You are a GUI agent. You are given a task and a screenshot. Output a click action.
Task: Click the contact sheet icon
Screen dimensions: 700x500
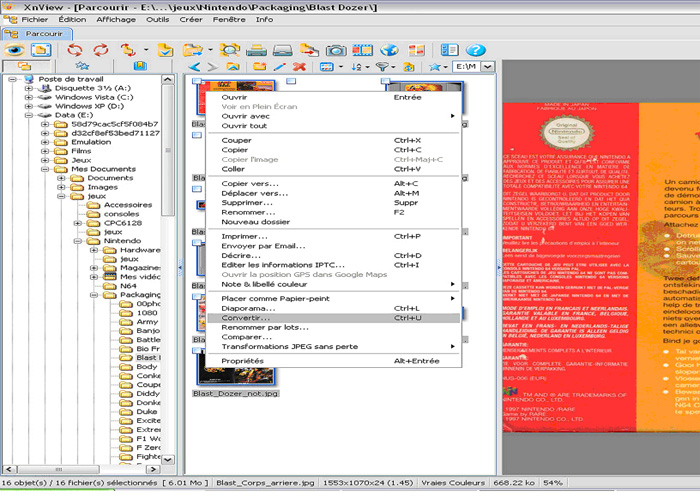pos(416,50)
